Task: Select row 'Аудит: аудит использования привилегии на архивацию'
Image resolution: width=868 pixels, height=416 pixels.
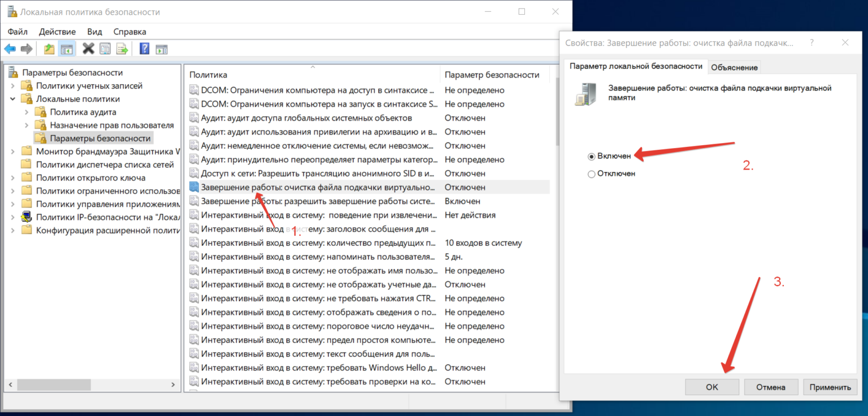Action: click(x=368, y=132)
